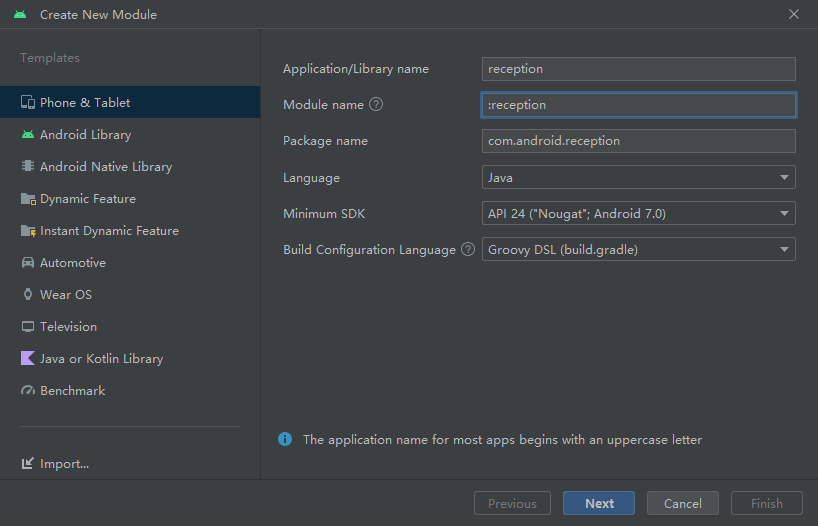Open the Language dropdown
The image size is (818, 526).
click(638, 177)
